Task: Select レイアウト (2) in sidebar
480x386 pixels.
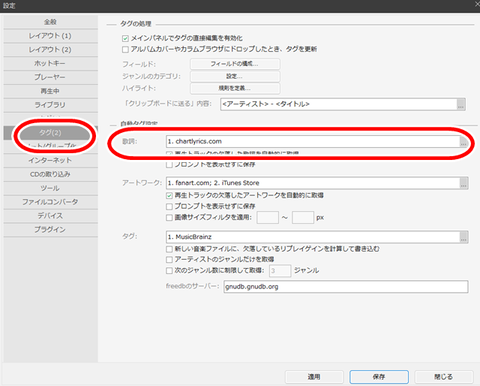Action: pos(50,50)
